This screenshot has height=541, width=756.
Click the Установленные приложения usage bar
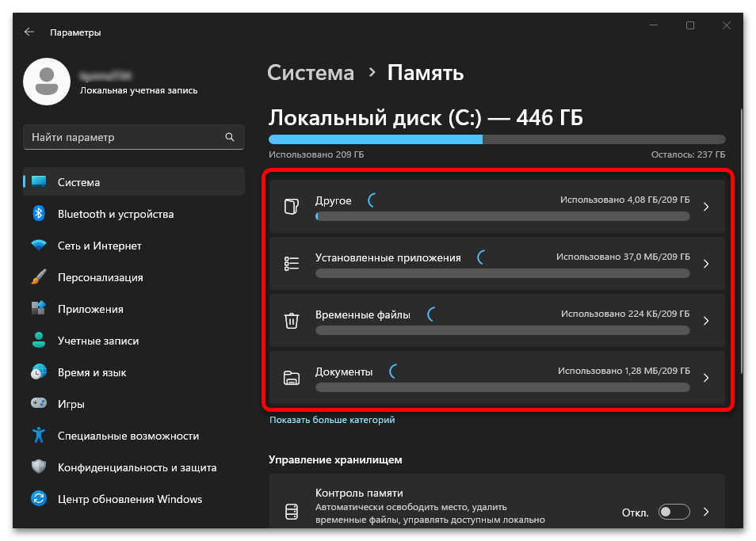(x=502, y=273)
